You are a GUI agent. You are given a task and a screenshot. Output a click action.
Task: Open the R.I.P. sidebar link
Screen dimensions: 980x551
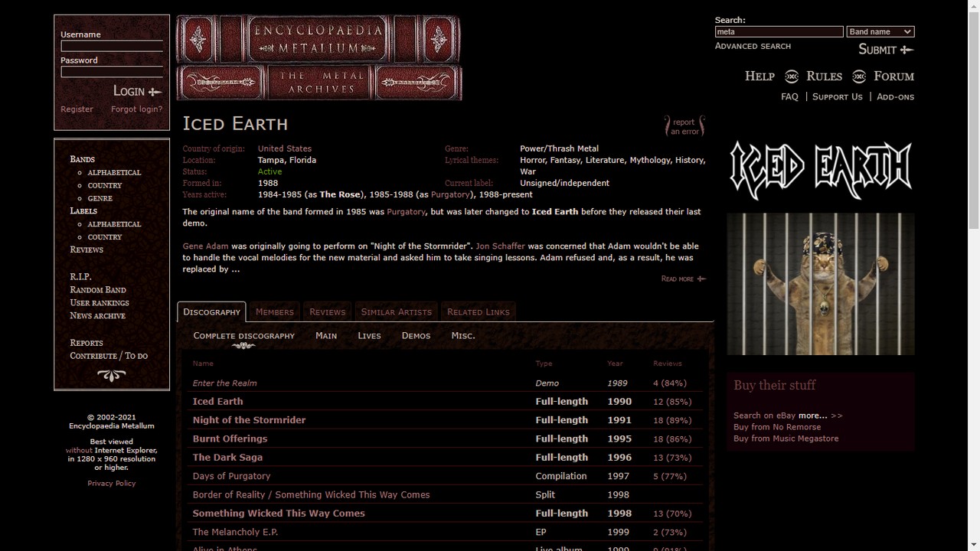pos(80,277)
